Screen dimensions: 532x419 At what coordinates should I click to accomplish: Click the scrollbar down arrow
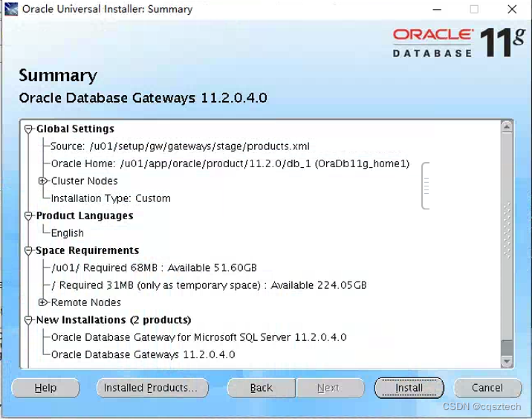click(507, 361)
